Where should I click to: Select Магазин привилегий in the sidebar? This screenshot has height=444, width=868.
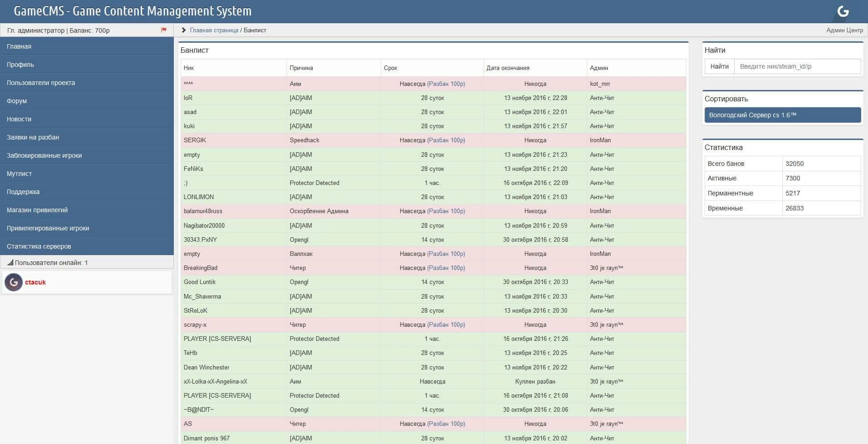[x=37, y=210]
